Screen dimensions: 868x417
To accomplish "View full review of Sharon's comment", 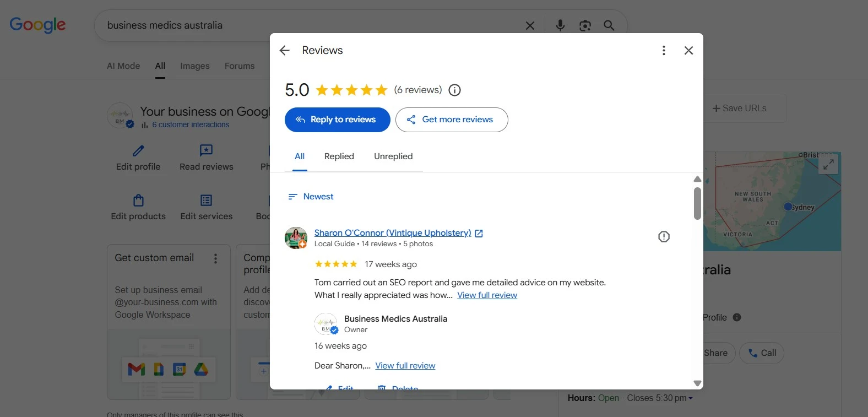I will point(487,295).
